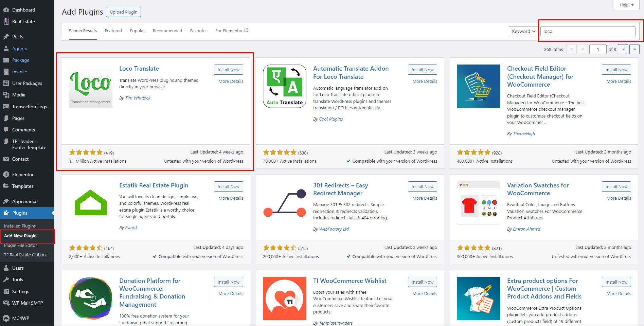Click the Transaction Logs icon
Image resolution: width=644 pixels, height=326 pixels.
coord(6,107)
